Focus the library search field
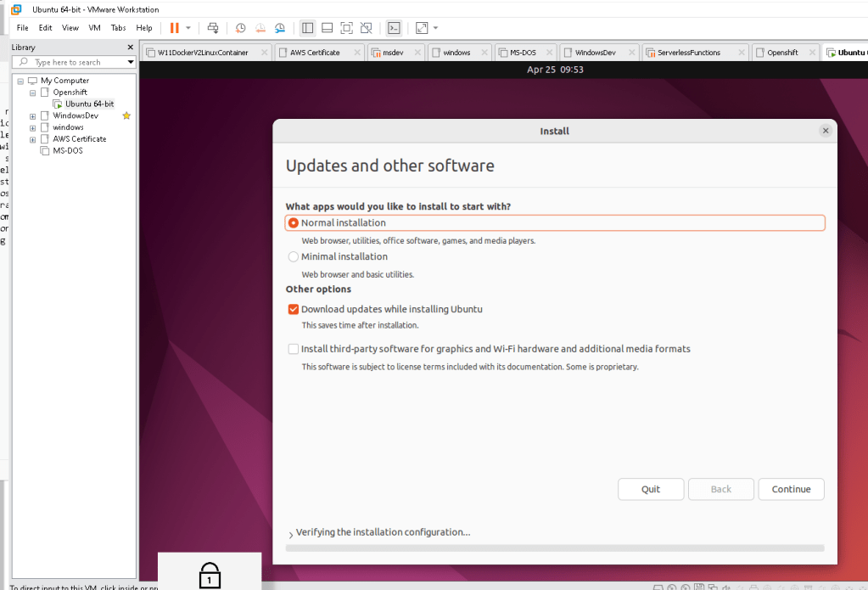The height and width of the screenshot is (590, 868). coord(74,62)
